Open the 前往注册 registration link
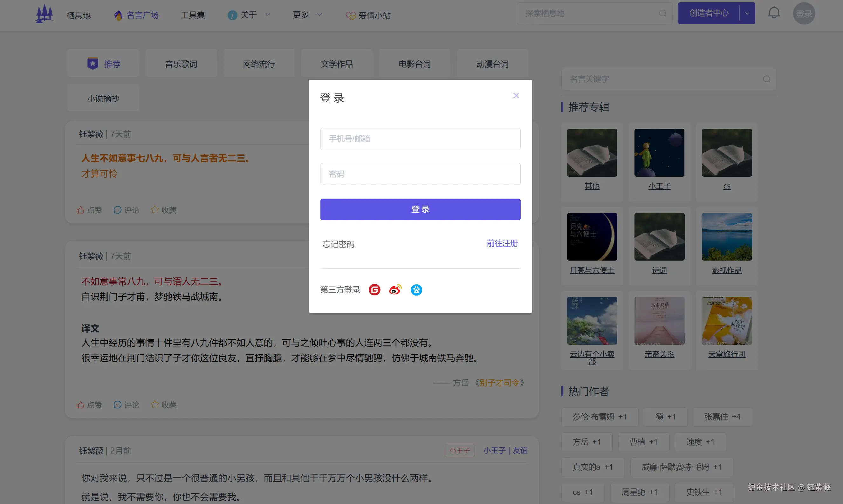 point(502,243)
